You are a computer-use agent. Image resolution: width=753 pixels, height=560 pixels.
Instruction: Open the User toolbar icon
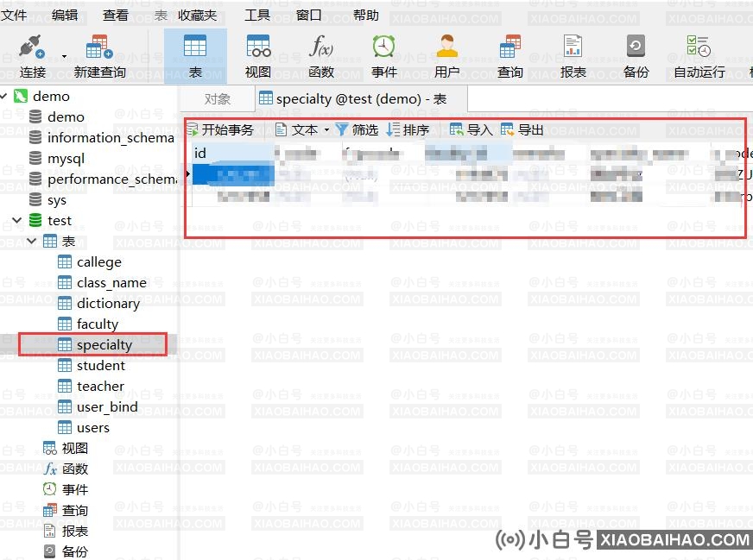pos(446,47)
